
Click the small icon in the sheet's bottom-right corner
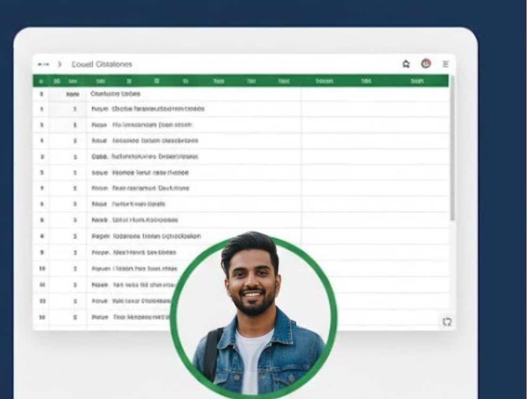click(447, 322)
